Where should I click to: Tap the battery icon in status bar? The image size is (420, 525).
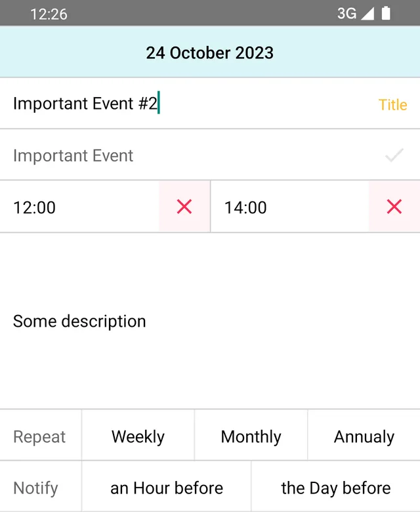[386, 13]
